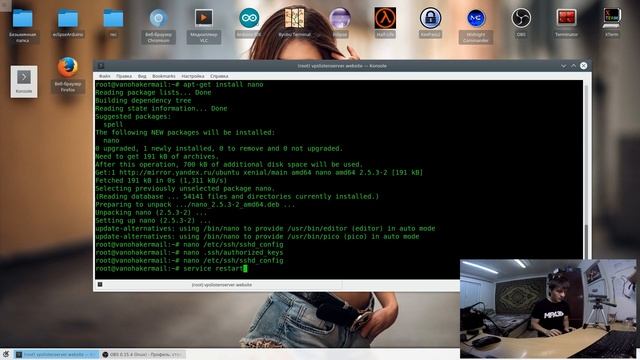Launch the Half-Life desktop icon
The width and height of the screenshot is (640, 360).
[385, 18]
